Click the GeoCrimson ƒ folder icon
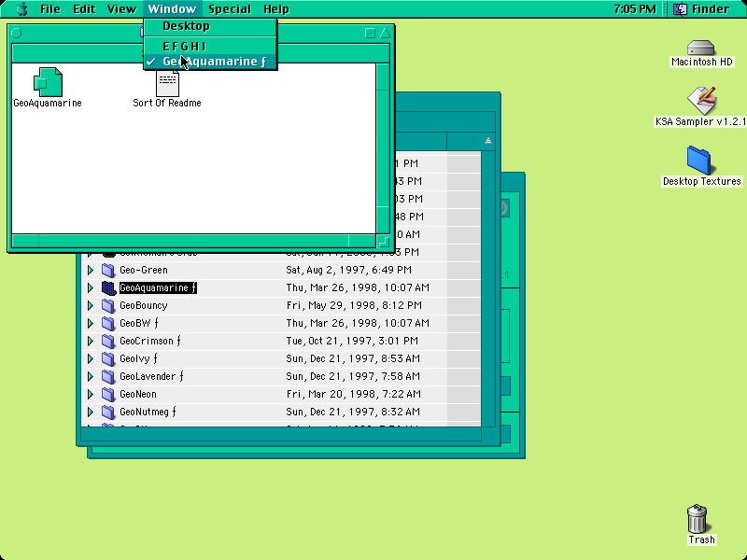Screen dimensions: 747x560 coord(108,341)
